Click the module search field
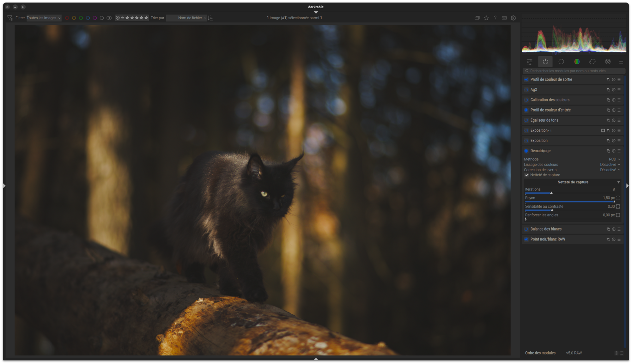This screenshot has width=632, height=364. 574,71
